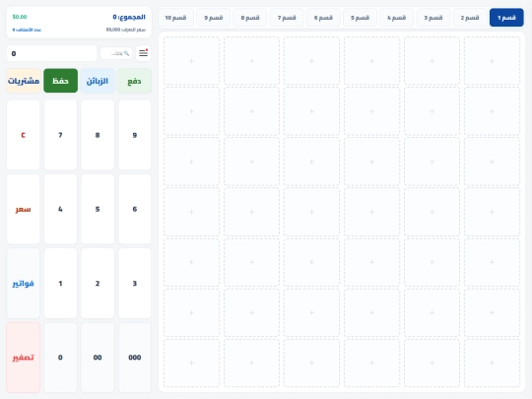Switch to tab قسم 3
This screenshot has height=399, width=532.
[x=432, y=18]
